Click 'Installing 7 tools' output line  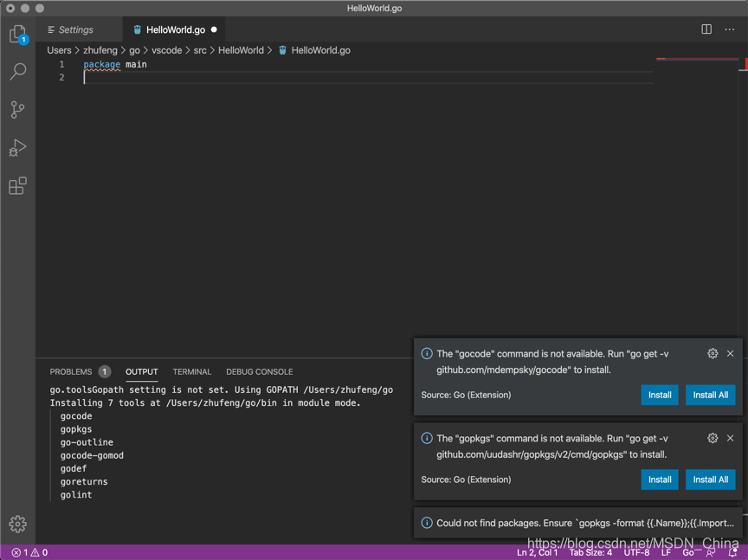[205, 402]
